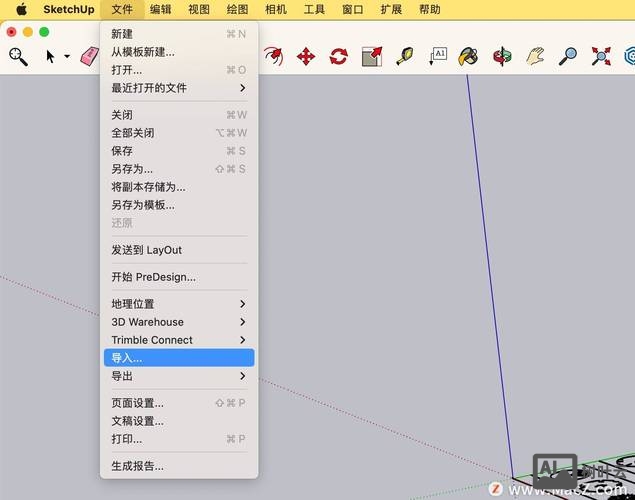Select the Zoom Extents magnifier tool
This screenshot has height=500, width=635.
click(18, 57)
